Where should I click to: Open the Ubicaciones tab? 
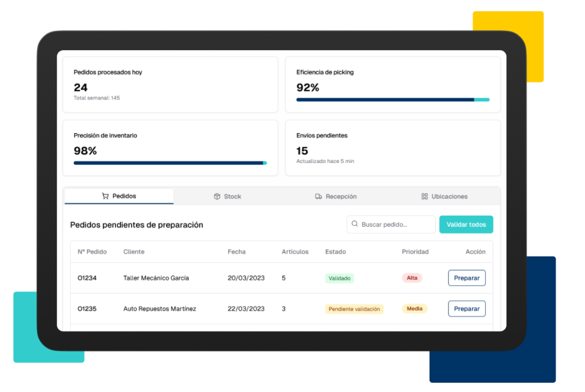tap(444, 197)
